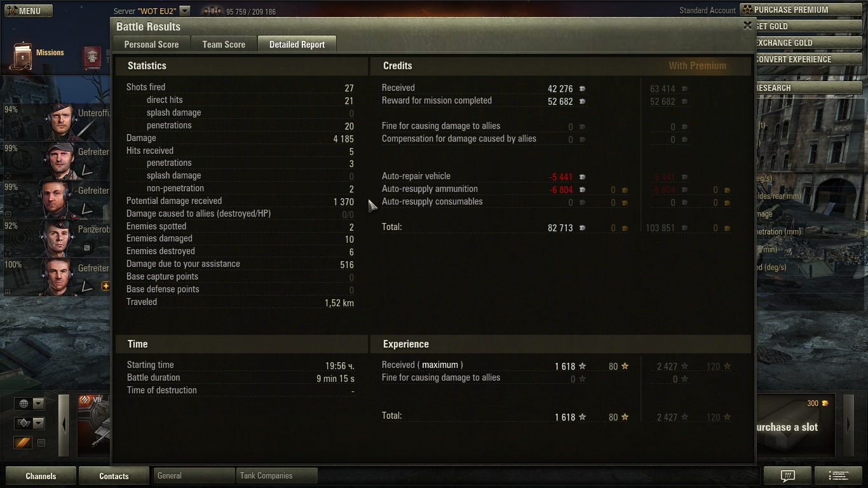Expand the server selection dropdown
The image size is (868, 488).
point(184,11)
